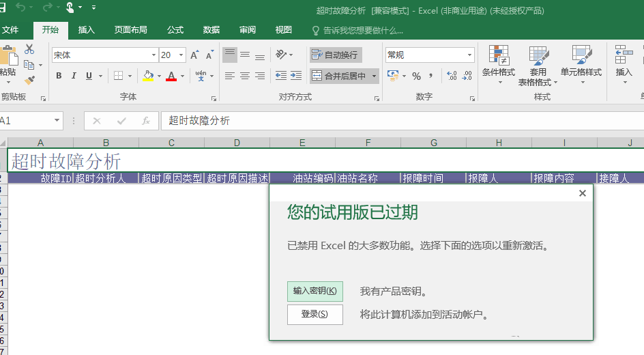The width and height of the screenshot is (644, 355).
Task: Toggle bold formatting
Action: [59, 76]
